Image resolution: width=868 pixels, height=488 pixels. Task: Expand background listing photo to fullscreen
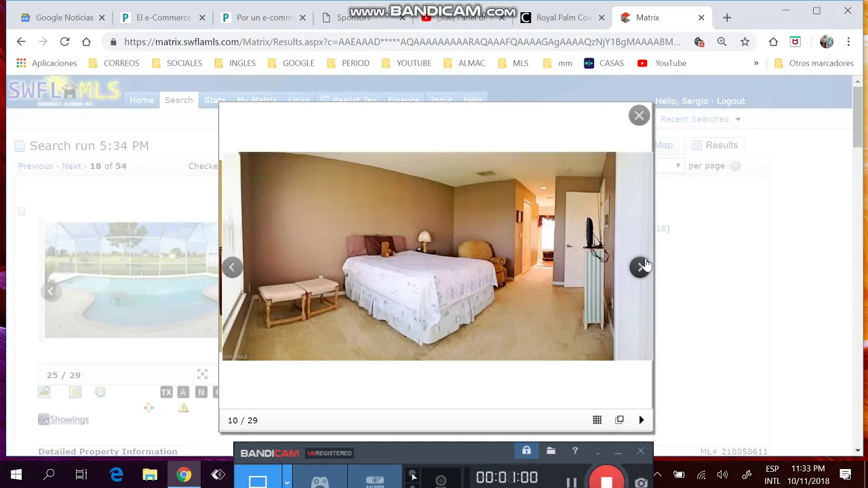pos(202,374)
